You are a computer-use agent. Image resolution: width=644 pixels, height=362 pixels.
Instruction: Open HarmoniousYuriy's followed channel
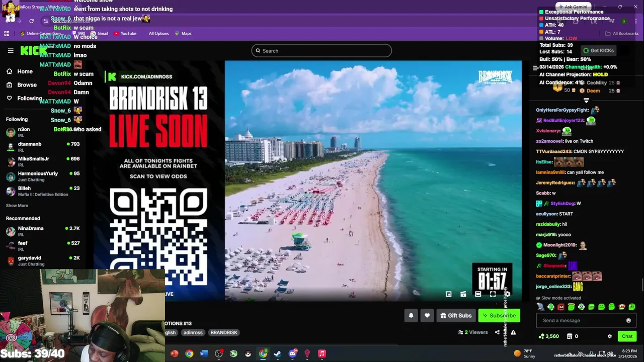coord(43,176)
